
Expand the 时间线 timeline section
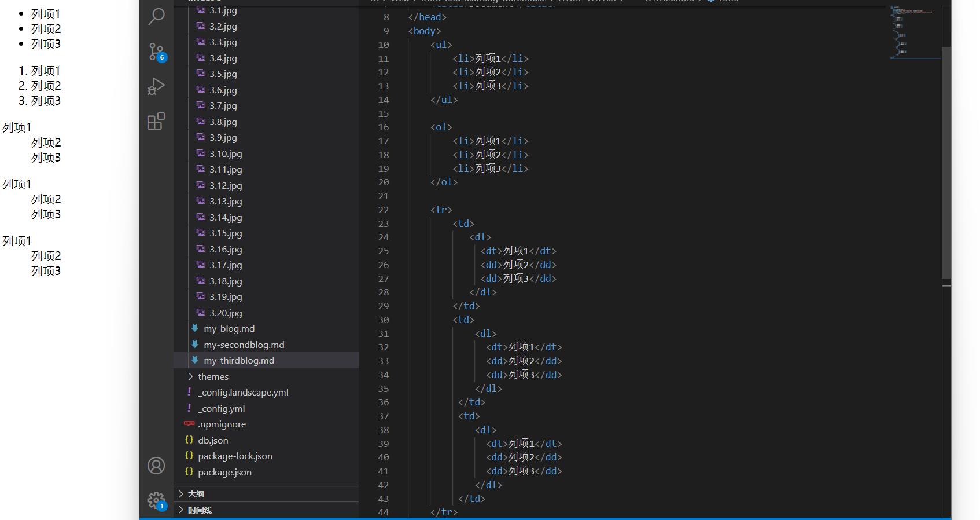(x=199, y=510)
